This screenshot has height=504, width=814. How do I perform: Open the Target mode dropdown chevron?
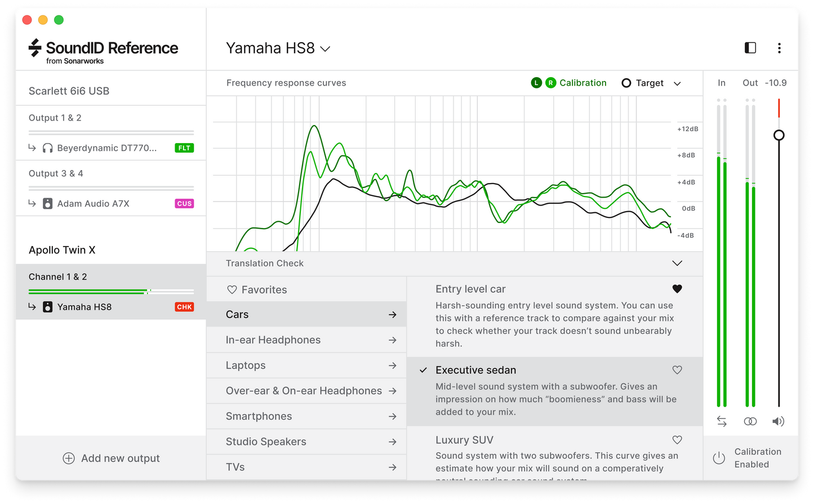click(677, 83)
